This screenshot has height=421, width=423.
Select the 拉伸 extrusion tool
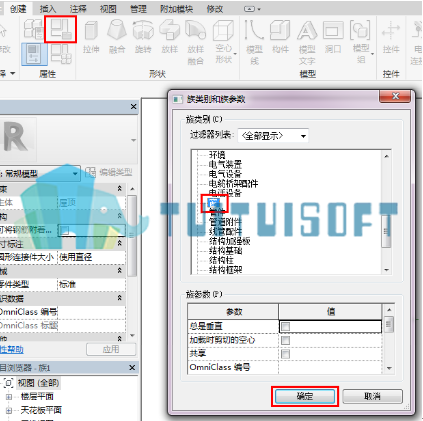pyautogui.click(x=91, y=37)
